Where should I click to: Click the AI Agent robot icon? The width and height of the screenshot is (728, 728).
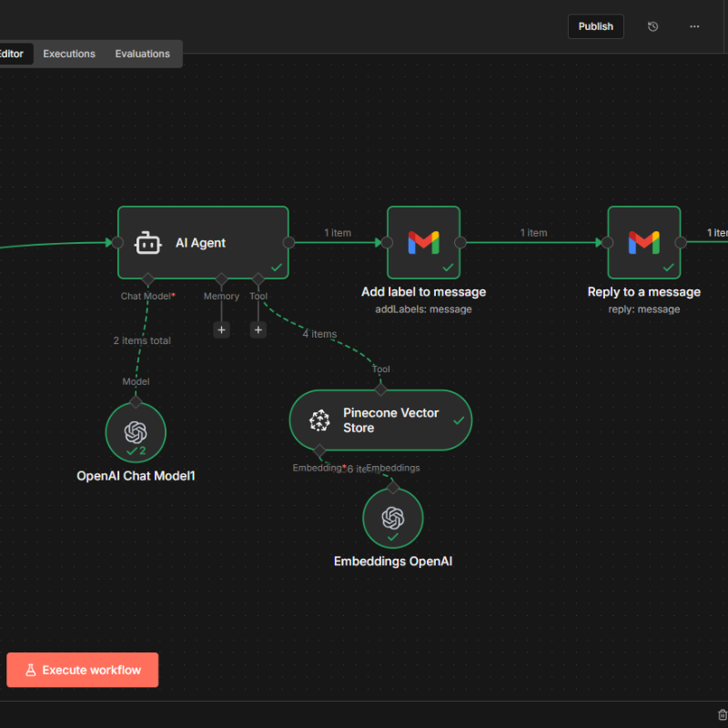148,243
